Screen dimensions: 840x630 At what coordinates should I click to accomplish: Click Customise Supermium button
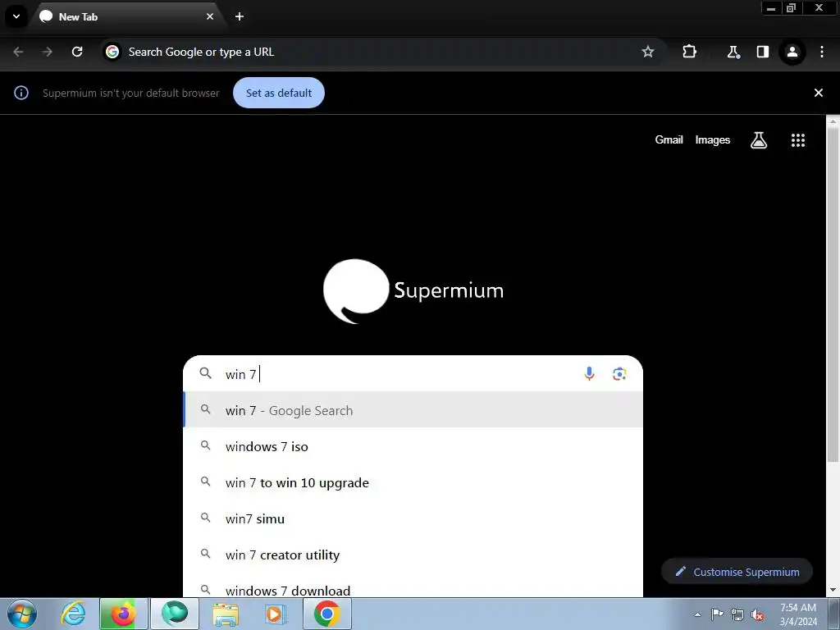(x=737, y=572)
